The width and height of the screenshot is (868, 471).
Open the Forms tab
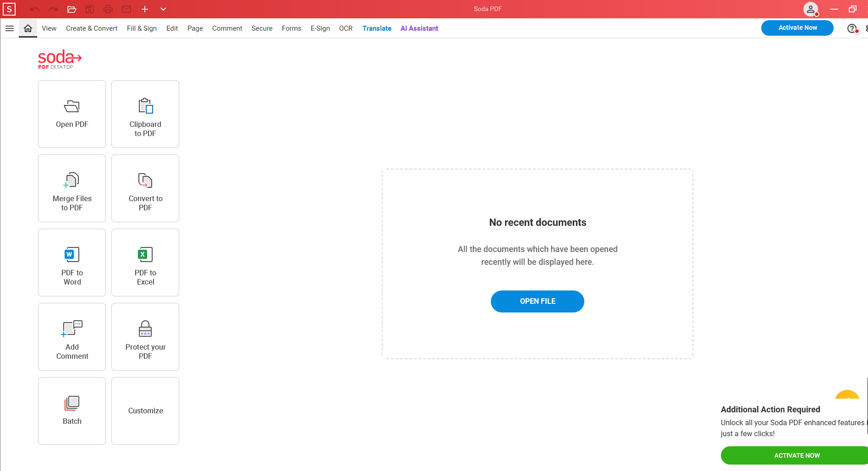tap(291, 28)
